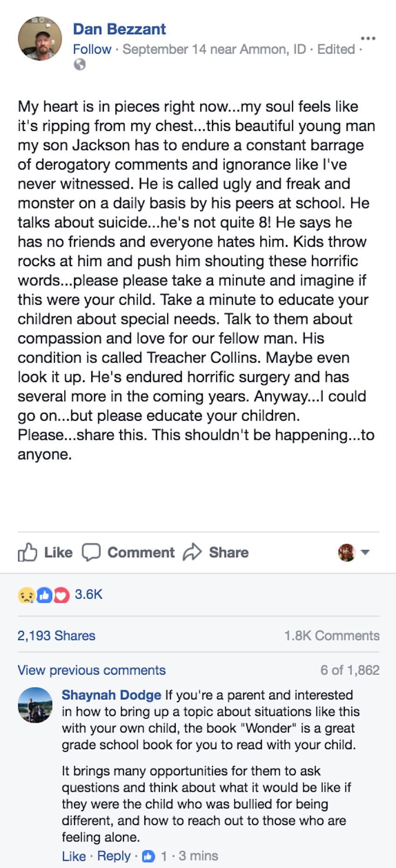Reply to Shaynah Dodge's comment
396x868 pixels.
click(x=114, y=856)
